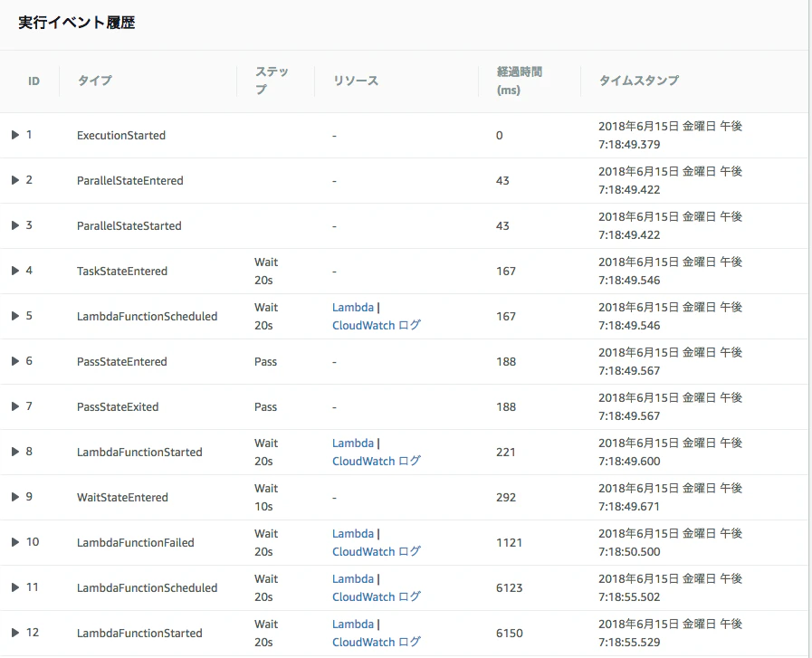Expand event 7 PassStateExited row
812x658 pixels.
coord(15,406)
